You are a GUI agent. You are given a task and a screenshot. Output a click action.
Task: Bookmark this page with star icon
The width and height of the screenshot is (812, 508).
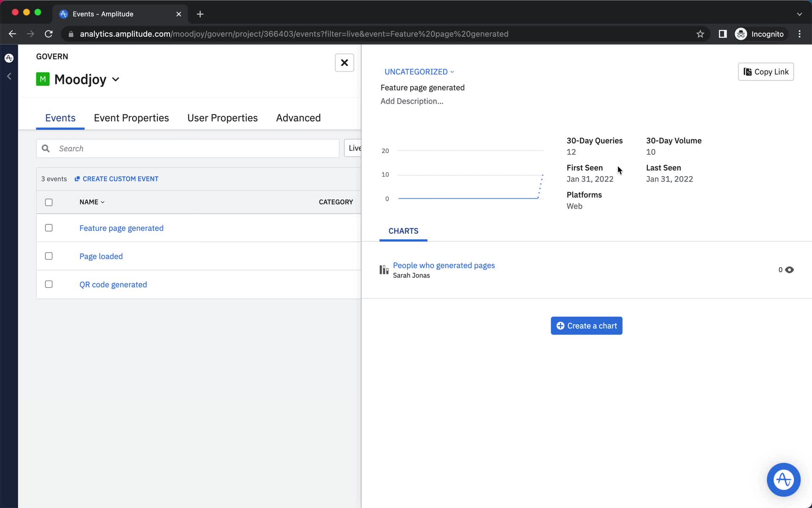(700, 34)
